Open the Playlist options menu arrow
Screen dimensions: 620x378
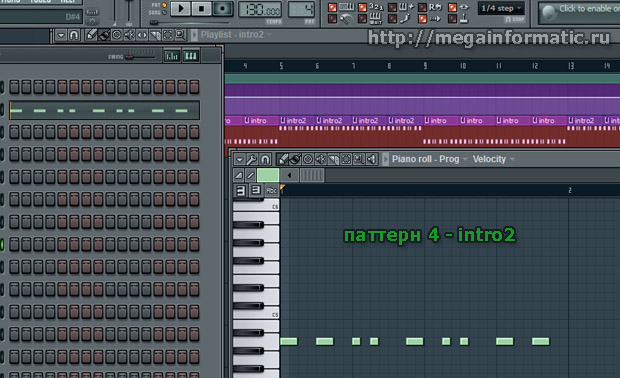click(61, 35)
